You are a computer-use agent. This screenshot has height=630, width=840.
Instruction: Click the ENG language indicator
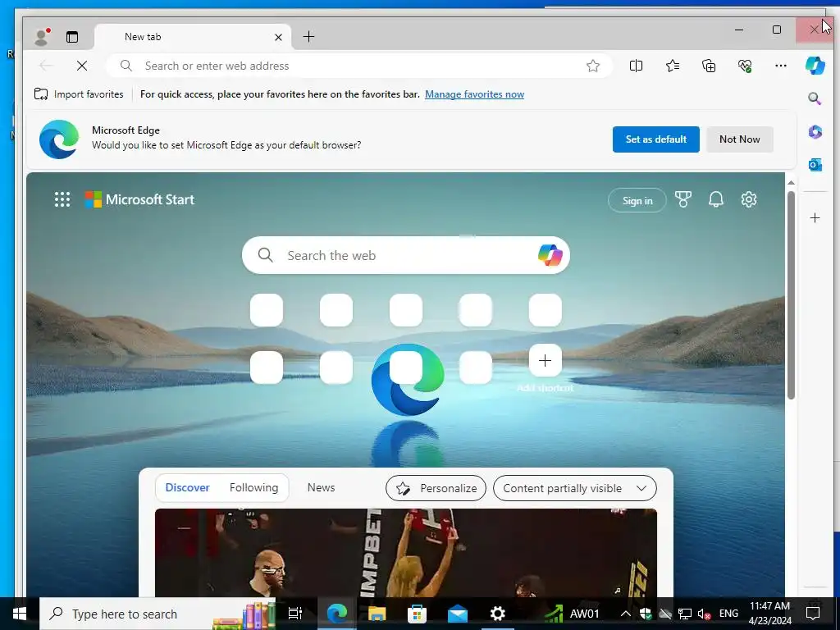pos(728,614)
